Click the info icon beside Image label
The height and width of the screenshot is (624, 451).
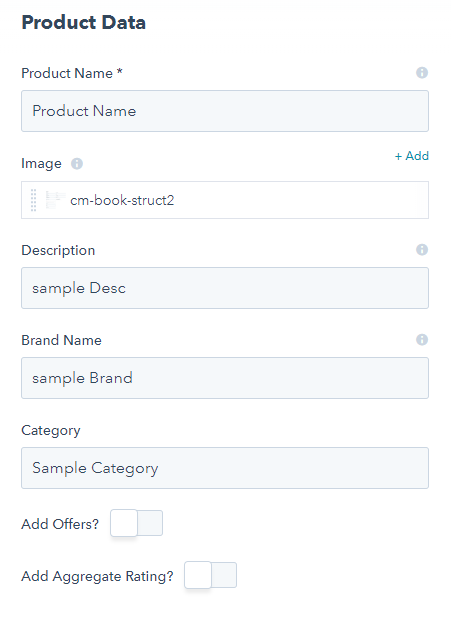tap(77, 164)
